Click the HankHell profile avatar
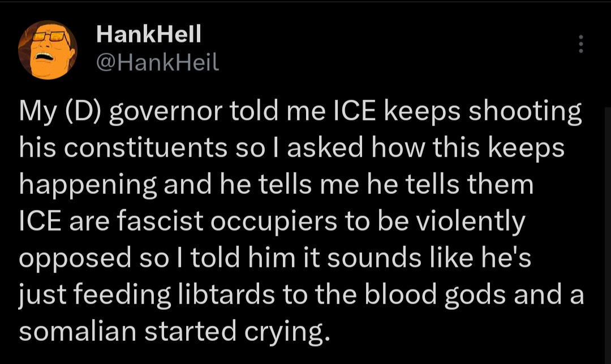This screenshot has height=364, width=611. (x=48, y=51)
